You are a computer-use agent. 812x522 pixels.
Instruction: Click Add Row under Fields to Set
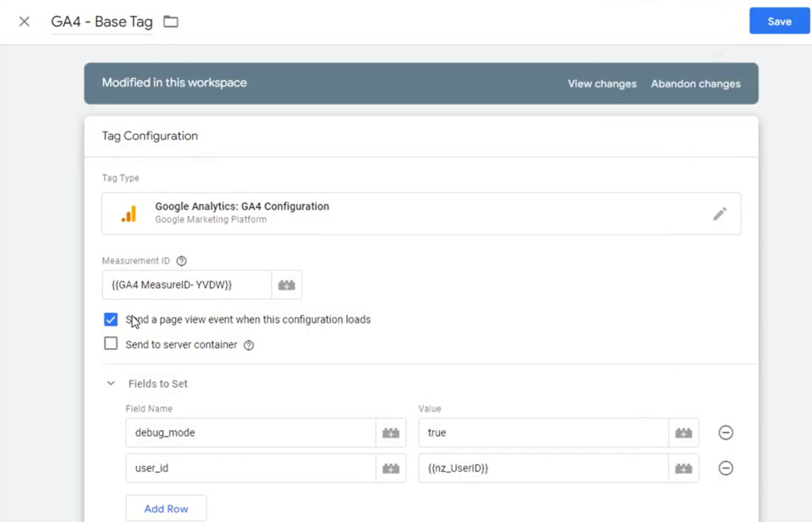166,508
